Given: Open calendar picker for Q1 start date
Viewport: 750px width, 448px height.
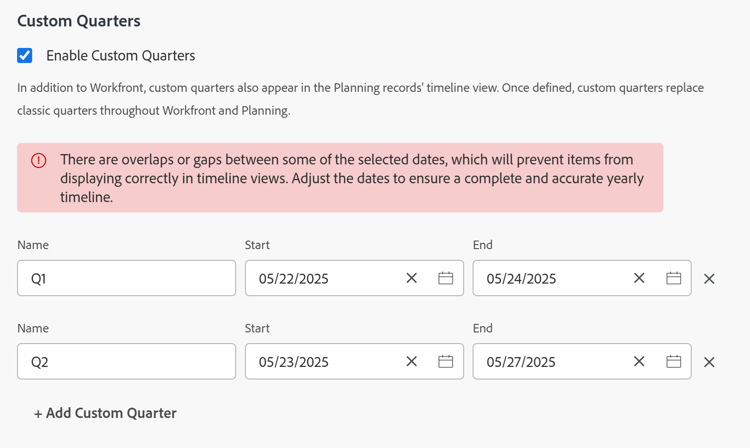Looking at the screenshot, I should pyautogui.click(x=446, y=278).
